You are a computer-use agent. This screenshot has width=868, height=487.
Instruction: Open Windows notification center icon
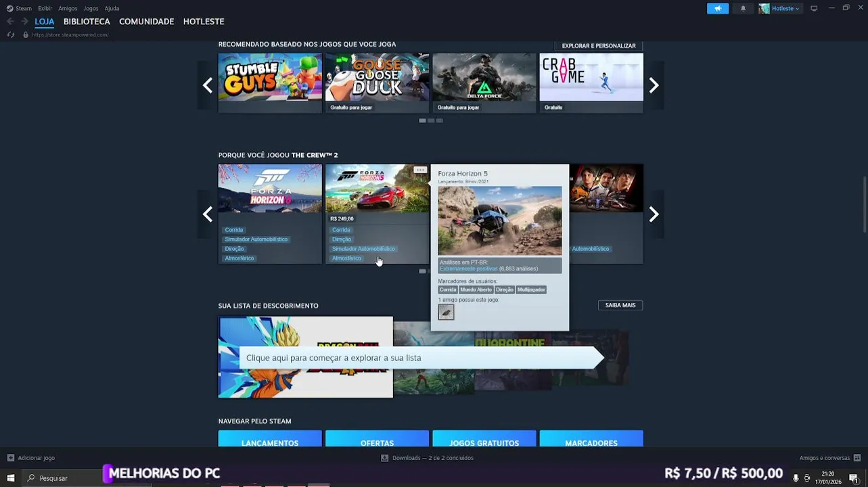click(854, 478)
